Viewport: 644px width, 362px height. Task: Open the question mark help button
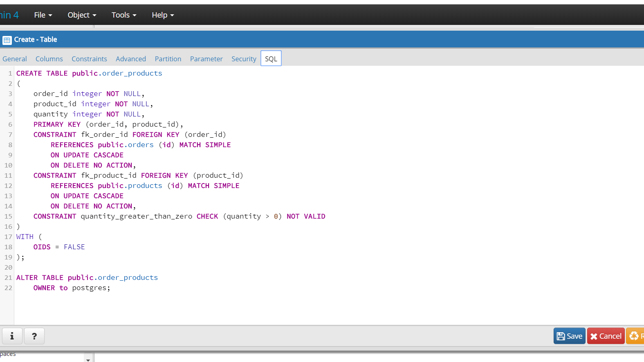[34, 336]
